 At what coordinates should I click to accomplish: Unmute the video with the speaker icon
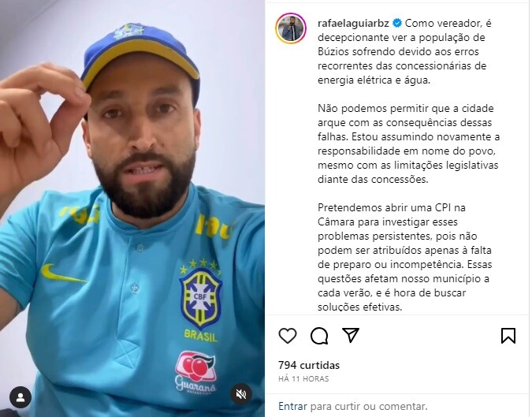[x=241, y=394]
